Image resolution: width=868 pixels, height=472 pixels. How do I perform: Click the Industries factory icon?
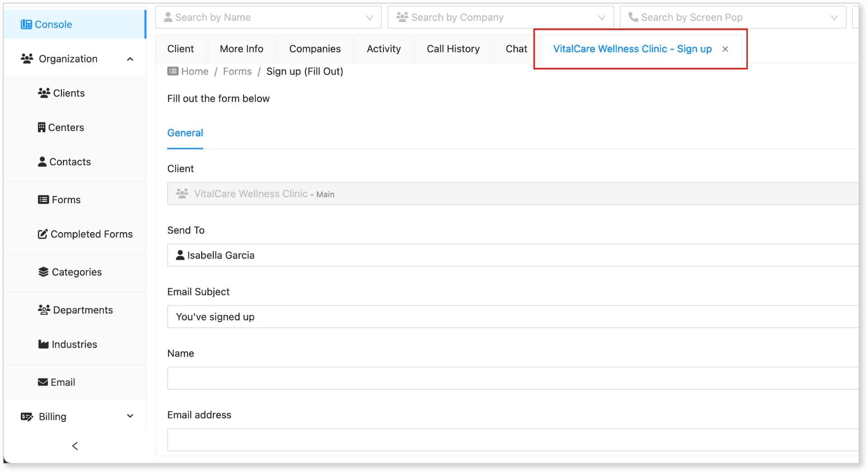(43, 344)
